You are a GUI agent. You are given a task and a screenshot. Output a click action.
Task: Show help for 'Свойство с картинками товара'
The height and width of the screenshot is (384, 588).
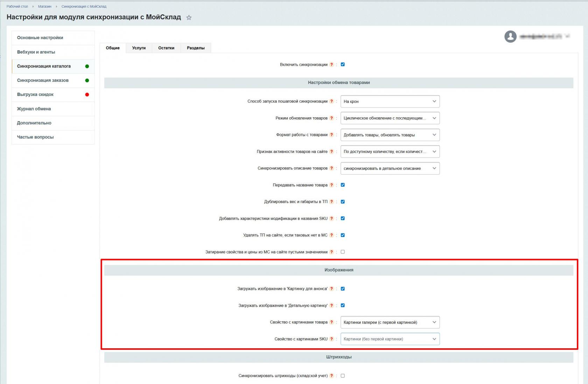[x=332, y=322]
